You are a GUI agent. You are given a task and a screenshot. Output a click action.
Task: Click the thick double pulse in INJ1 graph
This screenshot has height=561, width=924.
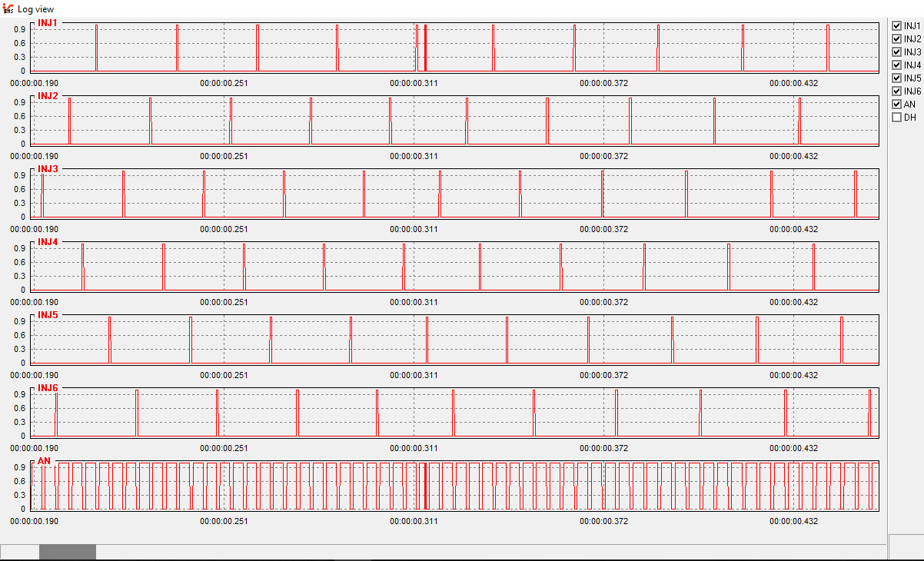pyautogui.click(x=425, y=48)
